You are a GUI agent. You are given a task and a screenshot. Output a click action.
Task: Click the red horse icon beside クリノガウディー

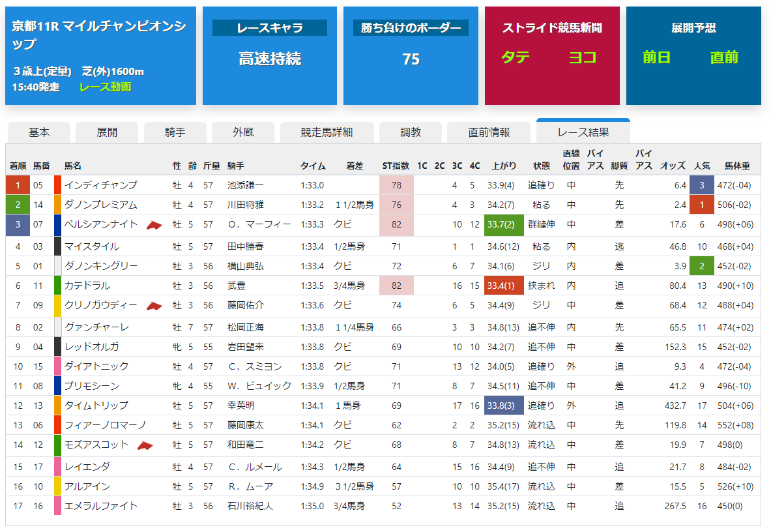point(154,306)
